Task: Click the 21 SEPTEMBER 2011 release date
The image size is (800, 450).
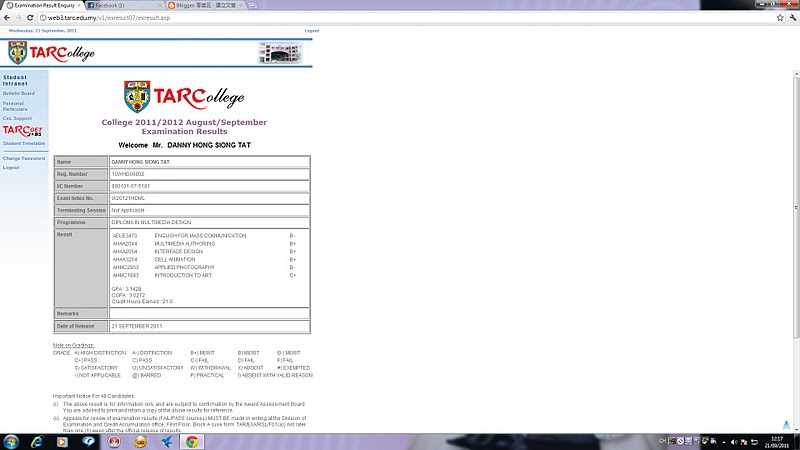Action: coord(137,326)
